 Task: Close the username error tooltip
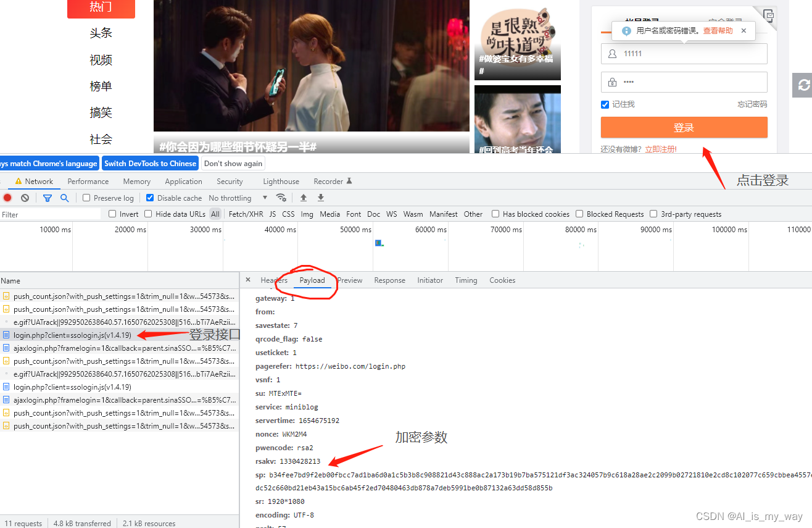pos(744,30)
